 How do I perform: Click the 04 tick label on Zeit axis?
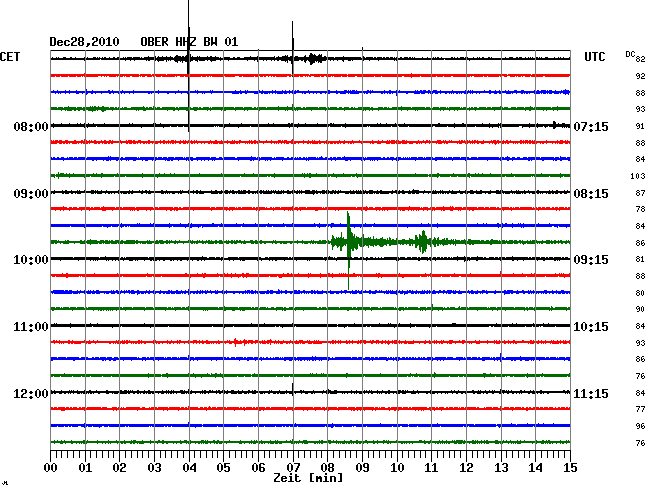[x=189, y=467]
